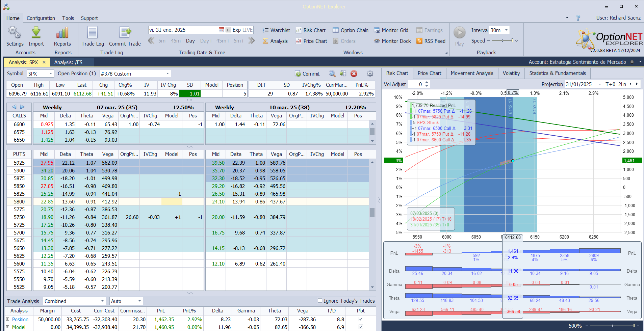Image resolution: width=644 pixels, height=331 pixels.
Task: Open Settings from the Accounts group
Action: click(x=15, y=36)
